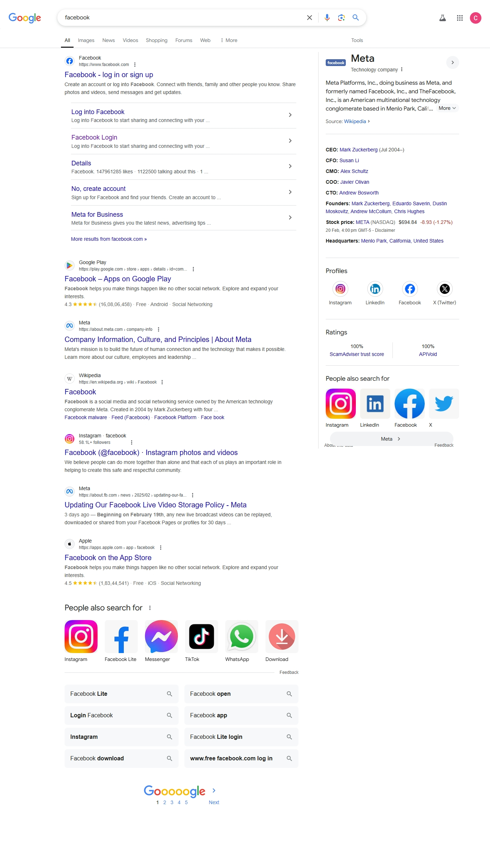Click Next to go to page two

[x=214, y=802]
